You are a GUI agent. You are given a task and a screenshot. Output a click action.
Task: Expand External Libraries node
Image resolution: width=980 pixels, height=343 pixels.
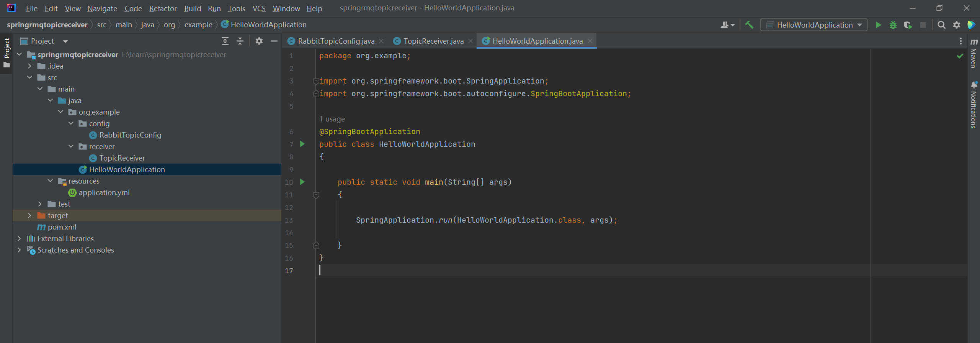coord(19,238)
